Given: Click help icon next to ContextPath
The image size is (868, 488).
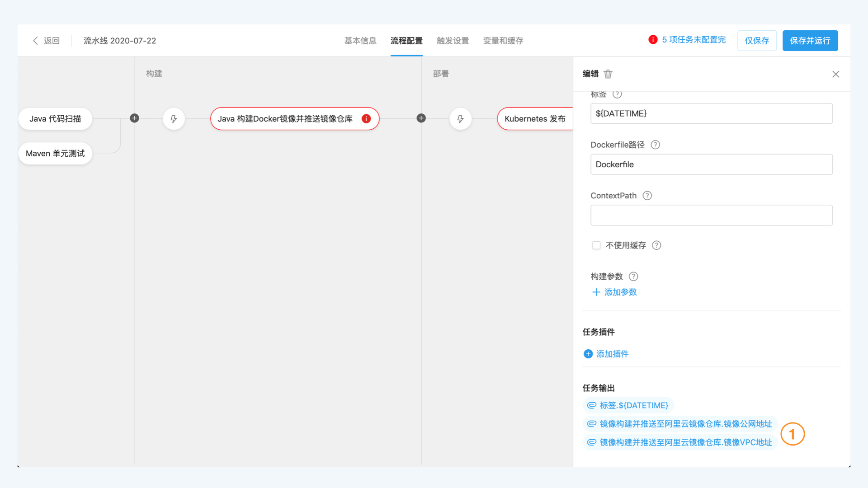Looking at the screenshot, I should [647, 196].
